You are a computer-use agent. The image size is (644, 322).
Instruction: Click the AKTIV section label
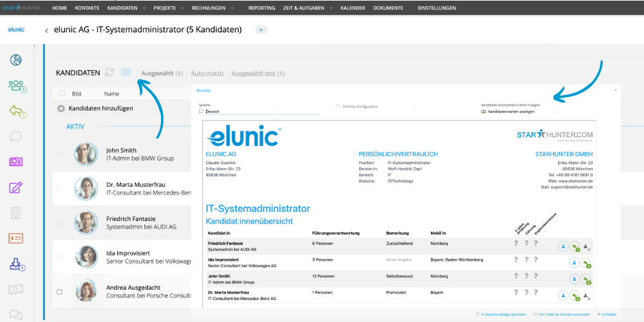click(x=75, y=127)
